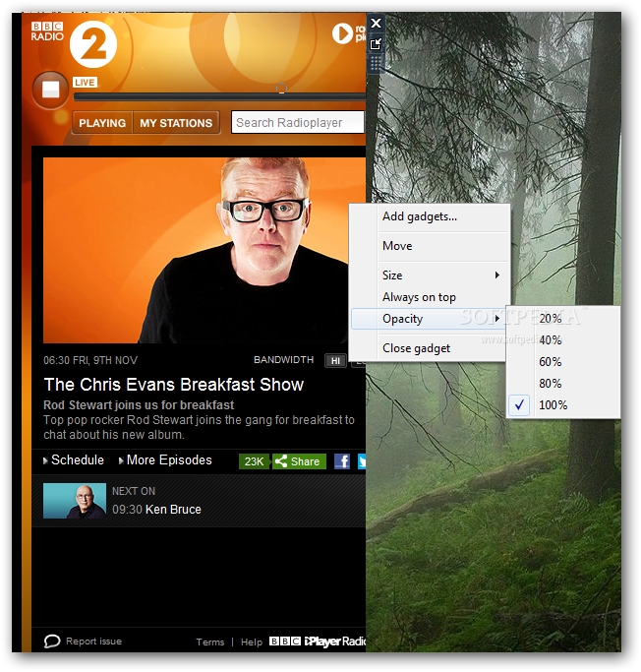Set opacity to 80%
641x672 pixels.
pos(563,383)
